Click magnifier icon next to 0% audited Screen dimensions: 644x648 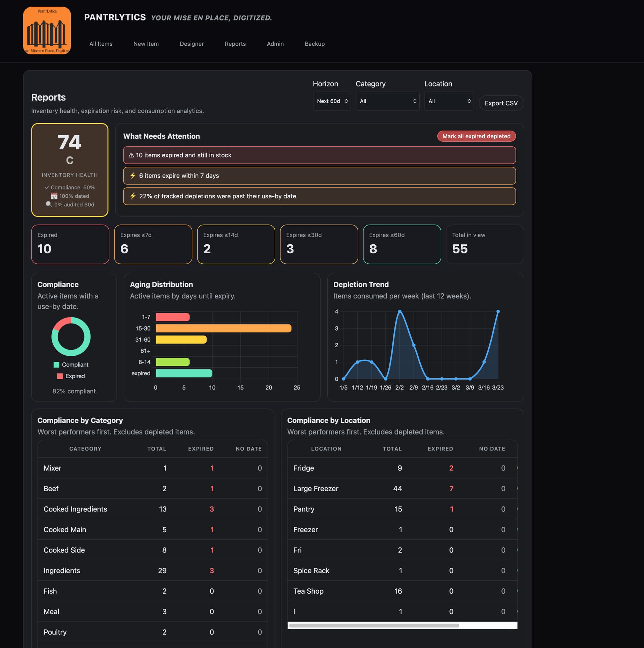pos(49,204)
